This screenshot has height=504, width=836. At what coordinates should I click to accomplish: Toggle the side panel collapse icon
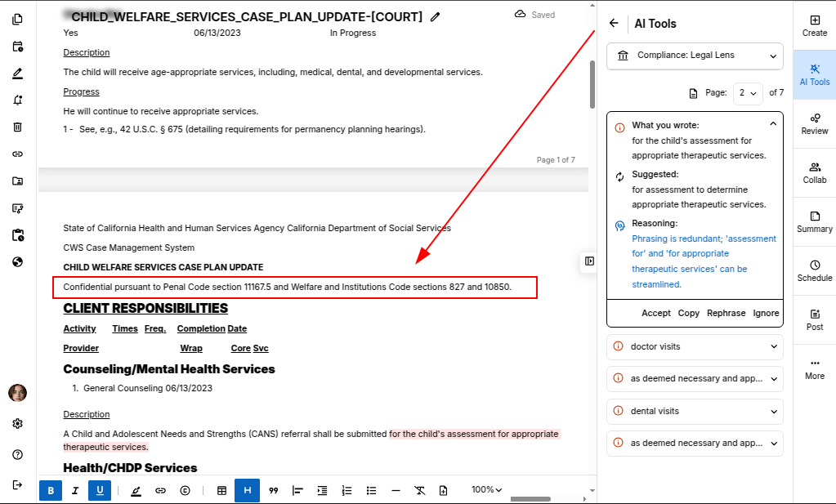pos(589,261)
